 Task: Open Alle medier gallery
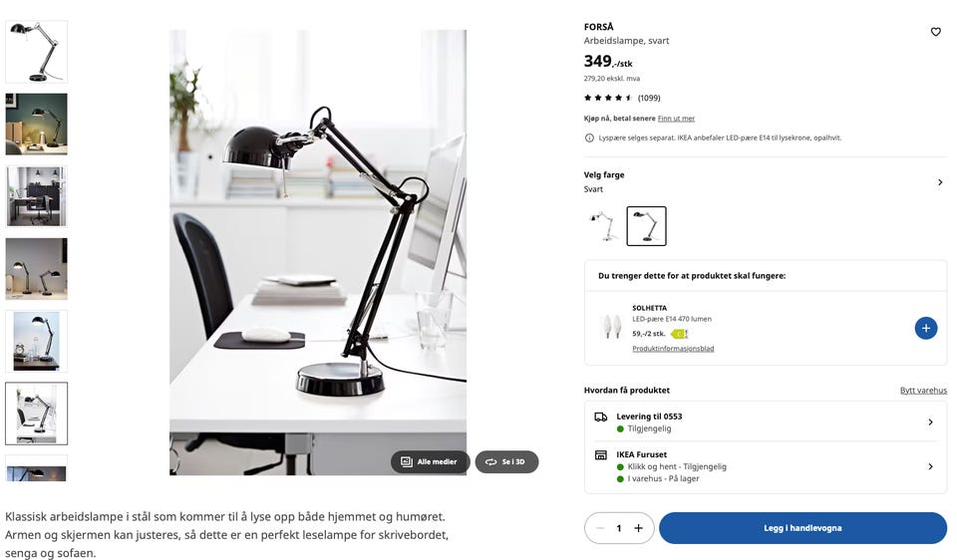coord(430,461)
